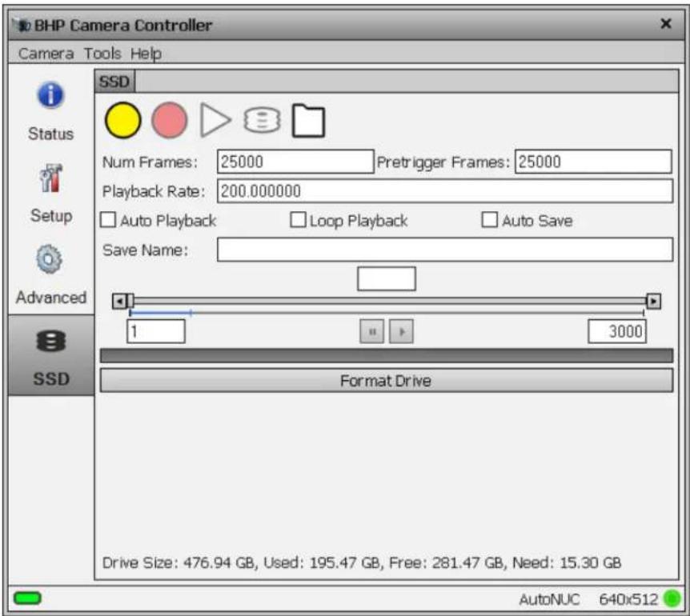Click the Format Drive button
The image size is (690, 616).
click(387, 380)
